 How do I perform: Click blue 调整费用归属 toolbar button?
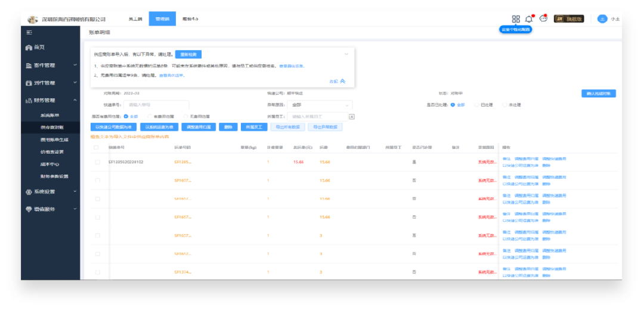(x=199, y=127)
